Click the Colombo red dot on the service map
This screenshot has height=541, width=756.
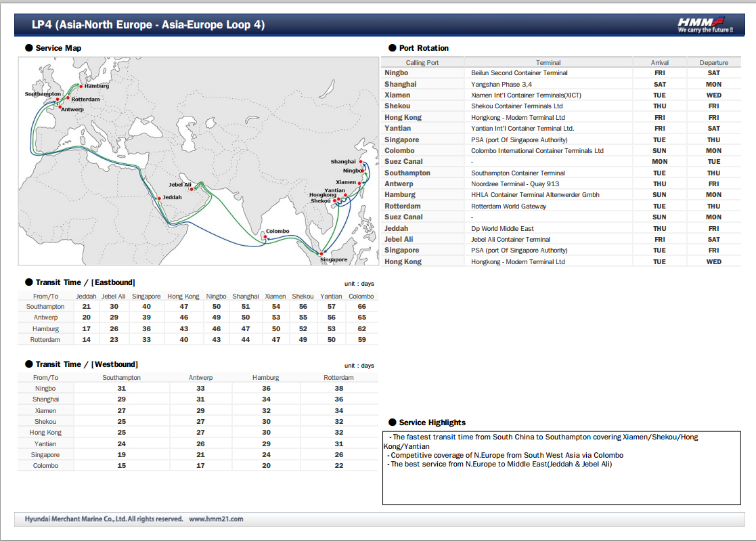click(265, 237)
